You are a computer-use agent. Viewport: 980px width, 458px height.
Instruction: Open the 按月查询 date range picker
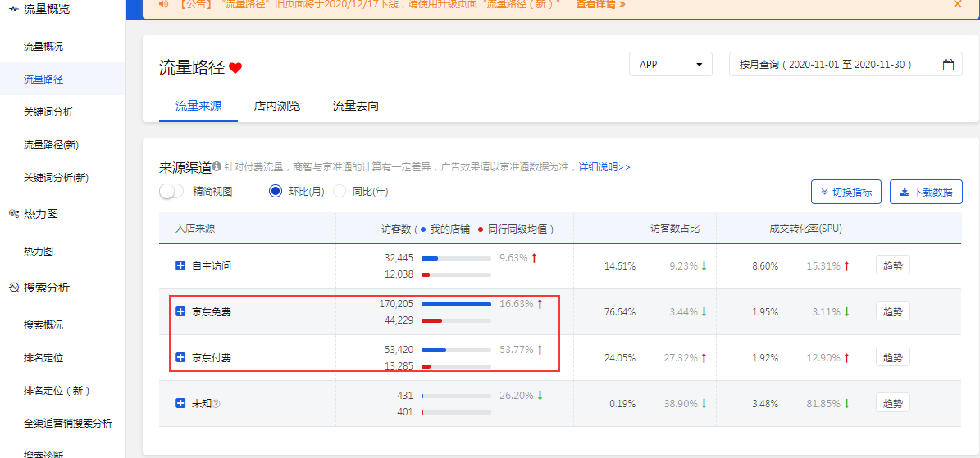[x=846, y=65]
